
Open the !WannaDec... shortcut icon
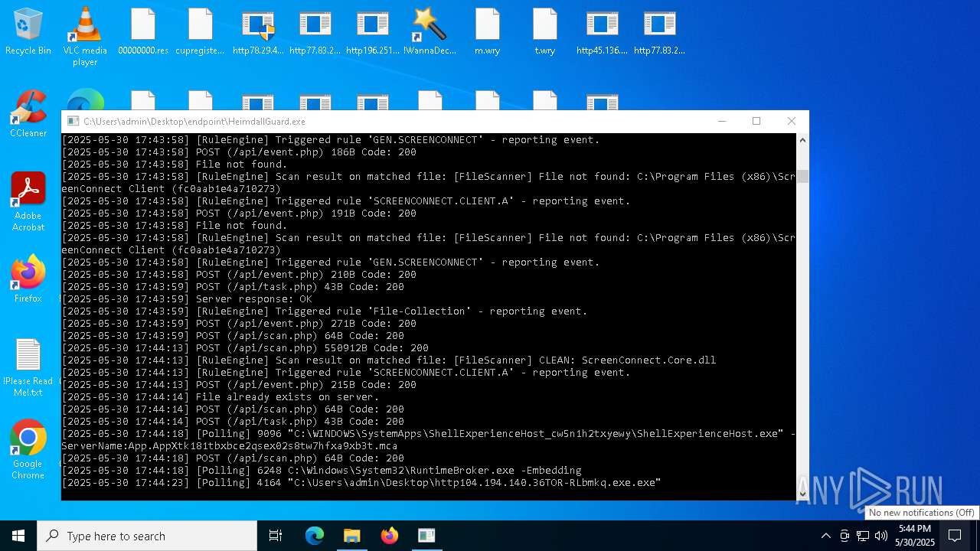(430, 32)
